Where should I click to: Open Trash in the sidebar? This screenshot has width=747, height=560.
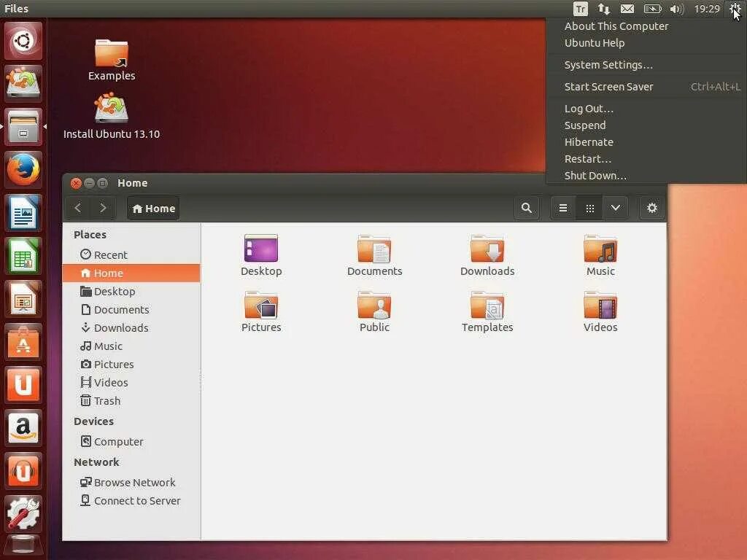[x=131, y=401]
